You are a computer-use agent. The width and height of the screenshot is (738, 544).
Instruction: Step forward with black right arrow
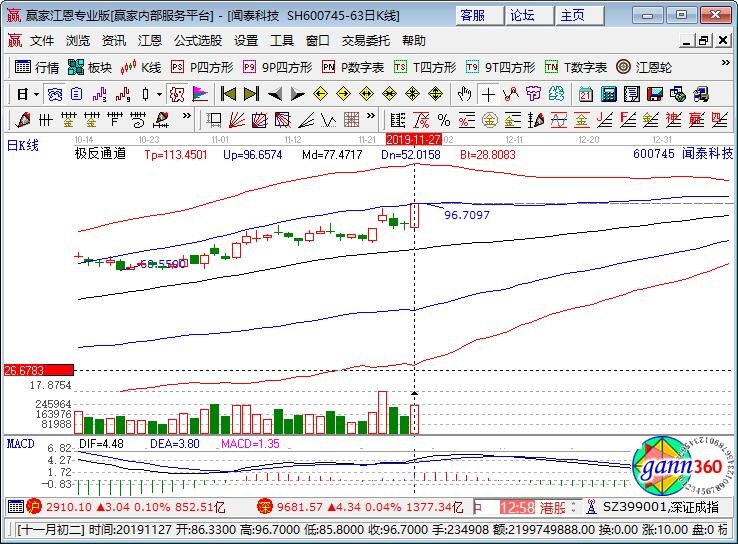click(297, 95)
